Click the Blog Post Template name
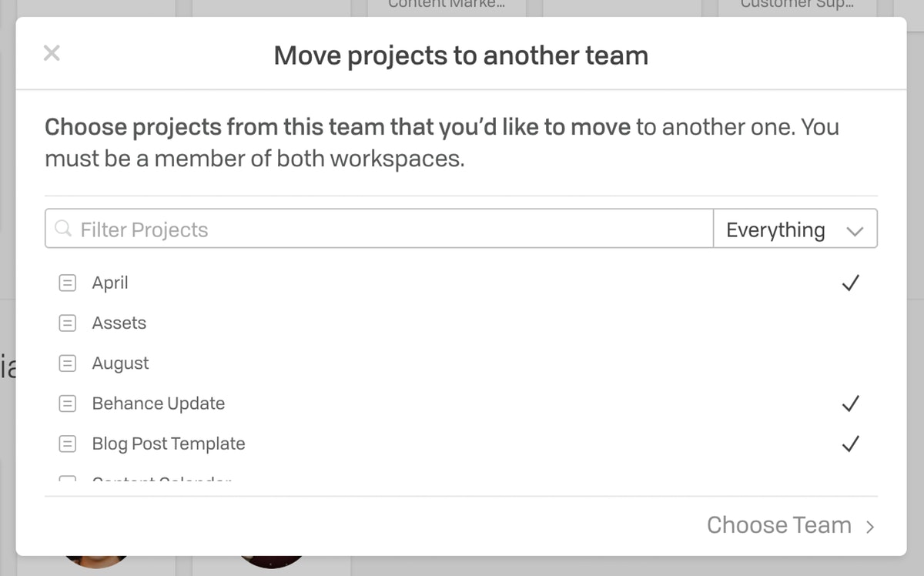Image resolution: width=924 pixels, height=576 pixels. point(169,444)
